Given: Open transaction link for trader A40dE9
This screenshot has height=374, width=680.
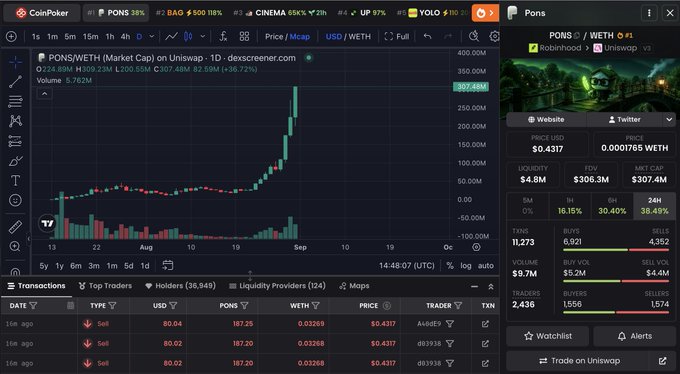Looking at the screenshot, I should coord(485,324).
